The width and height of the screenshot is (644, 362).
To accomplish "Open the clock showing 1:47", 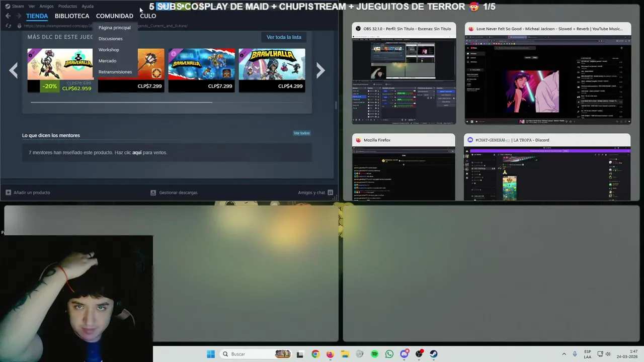I will pyautogui.click(x=627, y=354).
